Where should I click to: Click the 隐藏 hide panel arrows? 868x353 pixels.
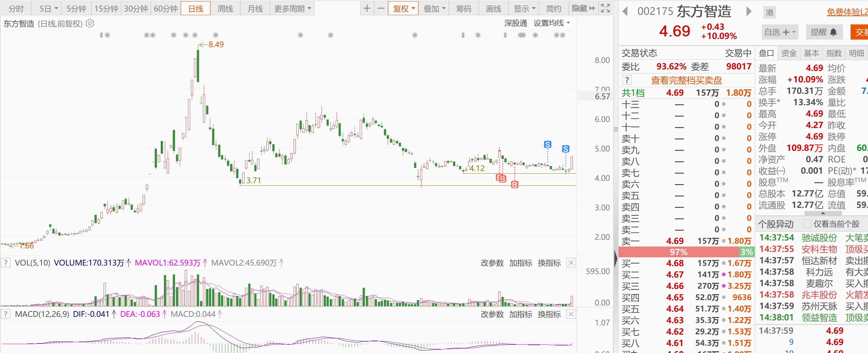click(x=583, y=9)
